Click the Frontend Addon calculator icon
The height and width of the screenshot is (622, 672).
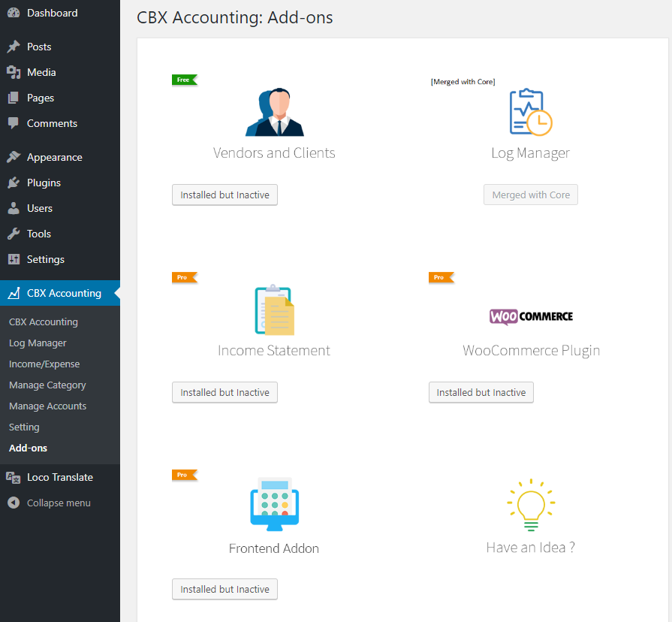point(274,505)
